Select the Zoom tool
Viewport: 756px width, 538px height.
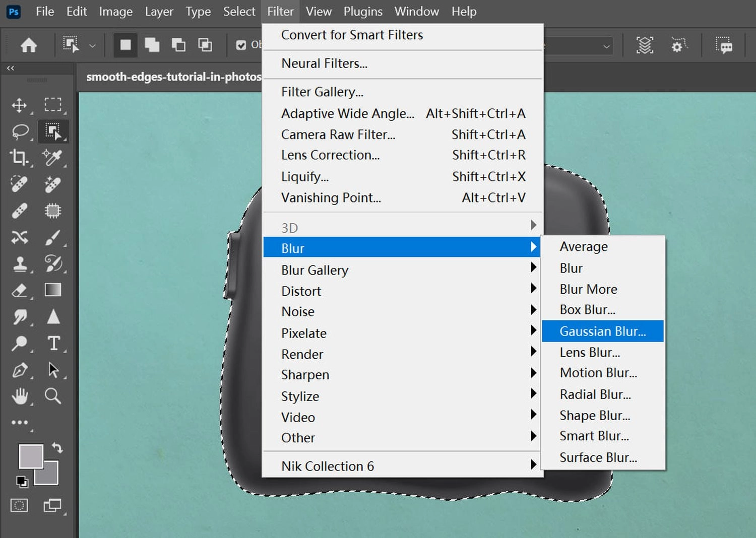point(53,396)
